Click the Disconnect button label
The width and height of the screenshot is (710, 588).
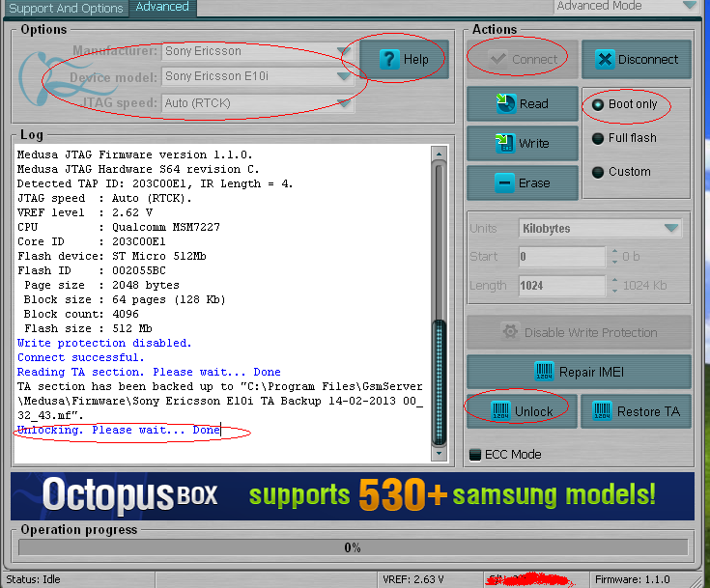648,59
